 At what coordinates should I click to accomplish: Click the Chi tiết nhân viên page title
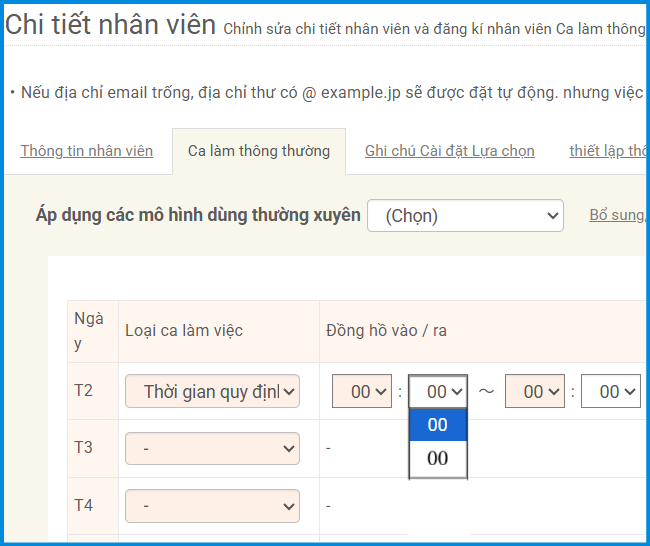(110, 25)
